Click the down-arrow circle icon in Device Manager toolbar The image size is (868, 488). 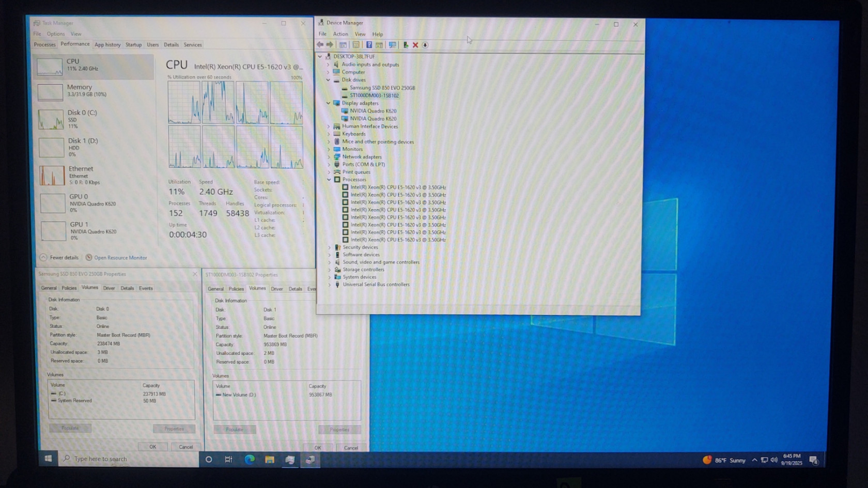click(x=425, y=45)
